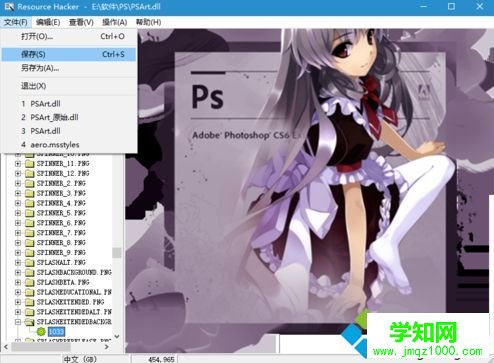
Task: Open the 文件(F) menu
Action: [16, 22]
